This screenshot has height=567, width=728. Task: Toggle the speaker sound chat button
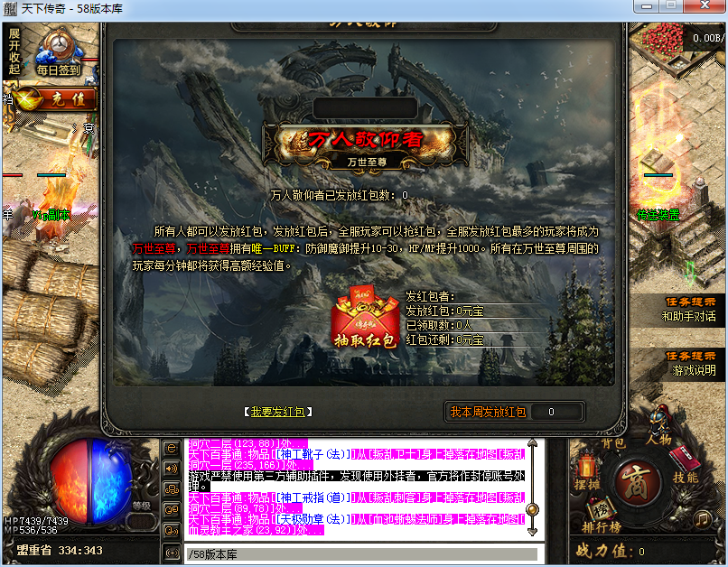pos(172,469)
